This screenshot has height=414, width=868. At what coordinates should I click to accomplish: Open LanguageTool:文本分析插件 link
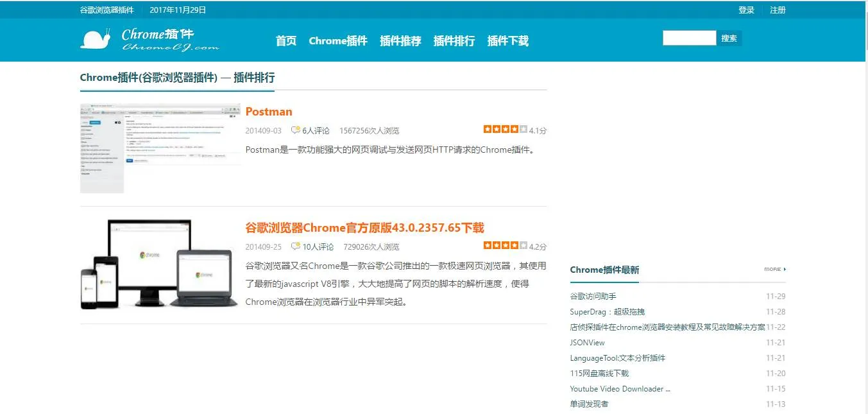pyautogui.click(x=617, y=358)
